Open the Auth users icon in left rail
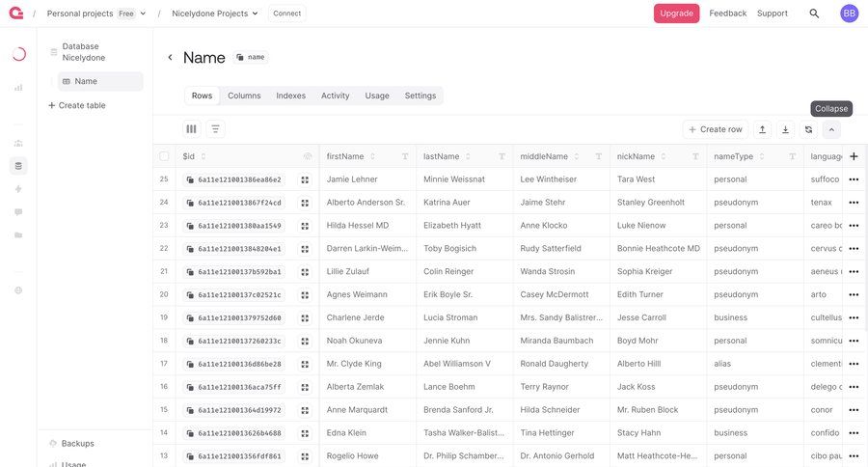Screen dimensions: 868x467 point(18,143)
